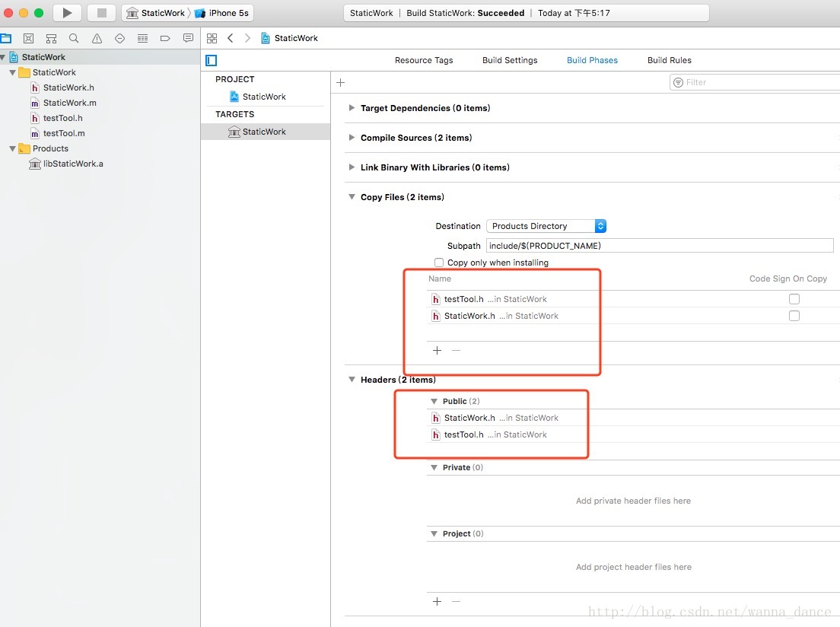Click the filter icon in Filter field
Viewport: 840px width, 627px height.
[678, 82]
